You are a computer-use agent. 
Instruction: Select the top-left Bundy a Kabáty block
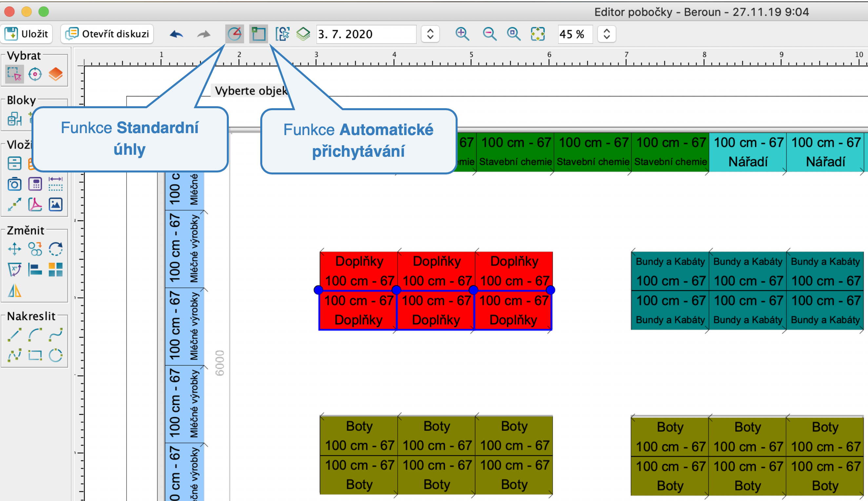[x=670, y=271]
